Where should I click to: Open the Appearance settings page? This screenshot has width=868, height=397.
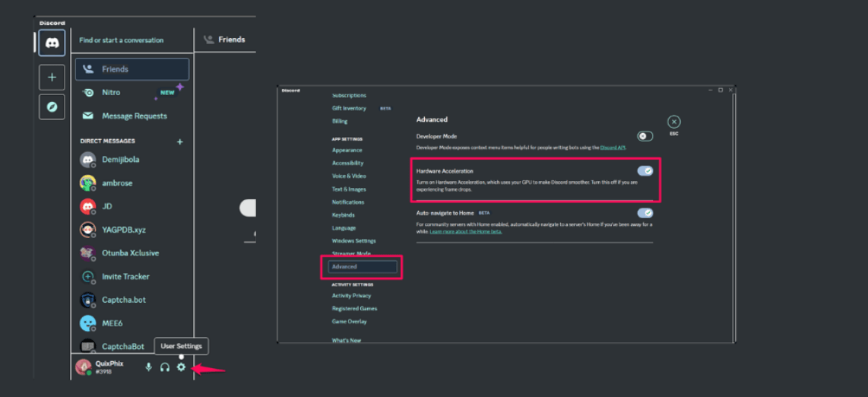click(x=347, y=150)
